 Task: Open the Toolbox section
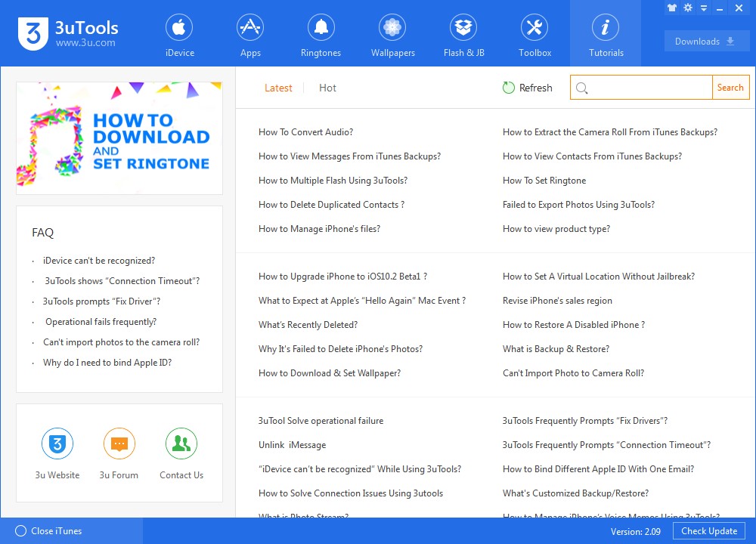point(534,35)
